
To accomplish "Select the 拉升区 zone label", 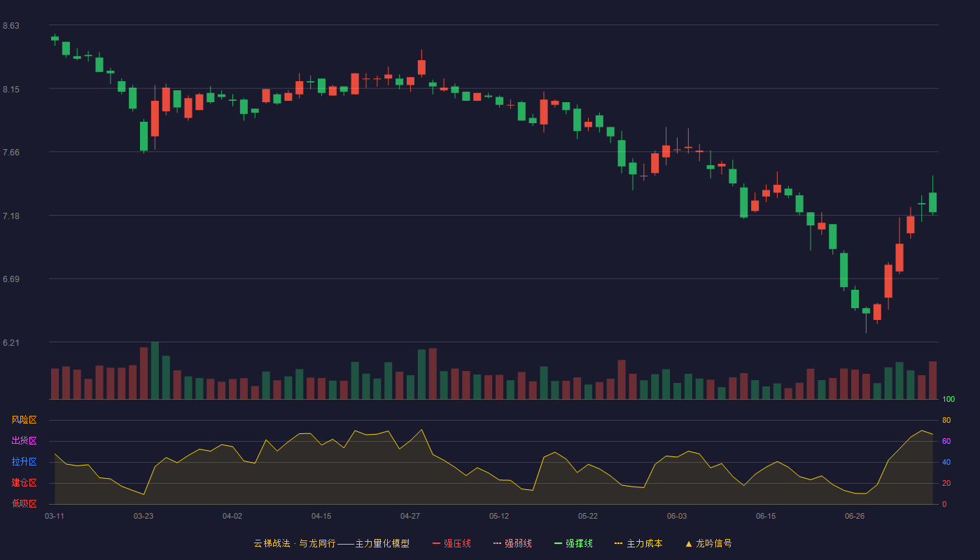I will pos(24,462).
